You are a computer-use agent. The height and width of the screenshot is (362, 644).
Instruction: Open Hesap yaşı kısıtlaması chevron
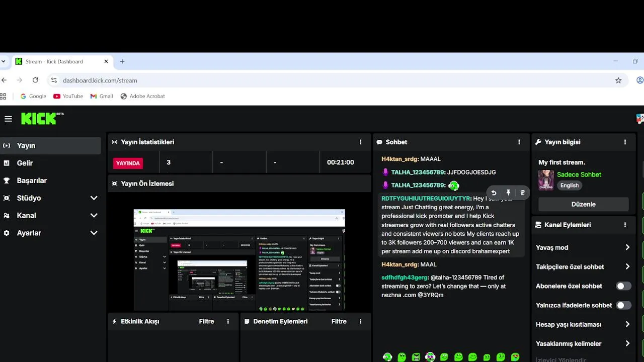click(627, 324)
